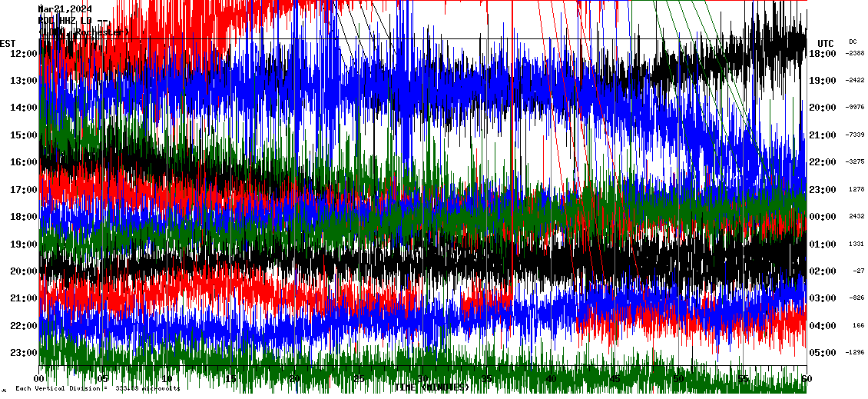
Task: Click the 00:00 UTC time label
Action: 823,217
